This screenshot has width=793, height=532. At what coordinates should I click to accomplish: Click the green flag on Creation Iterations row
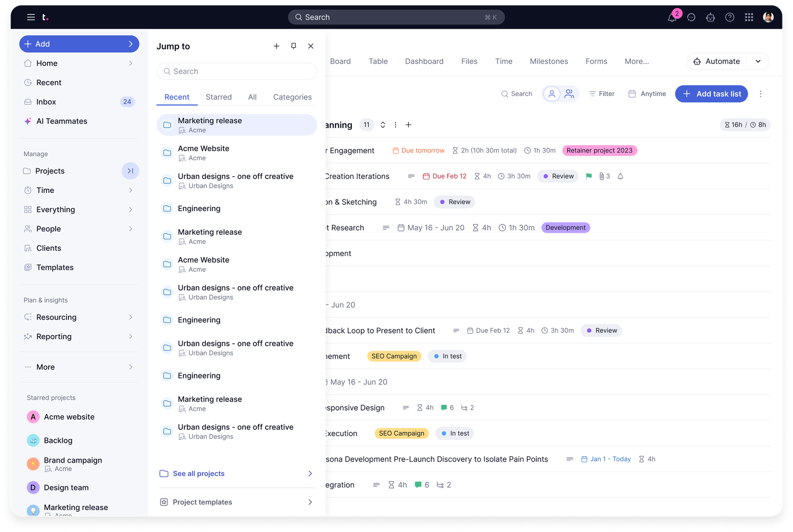pyautogui.click(x=589, y=176)
